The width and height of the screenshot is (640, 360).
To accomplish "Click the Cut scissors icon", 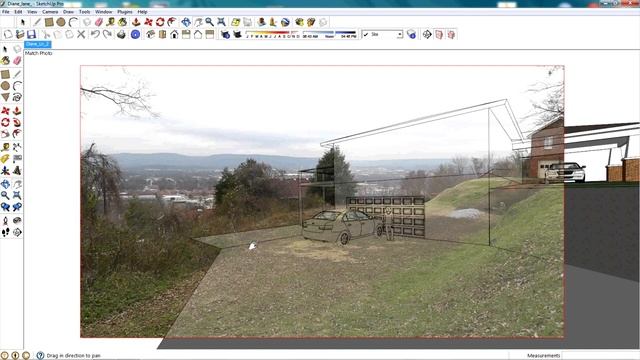I will coord(45,34).
